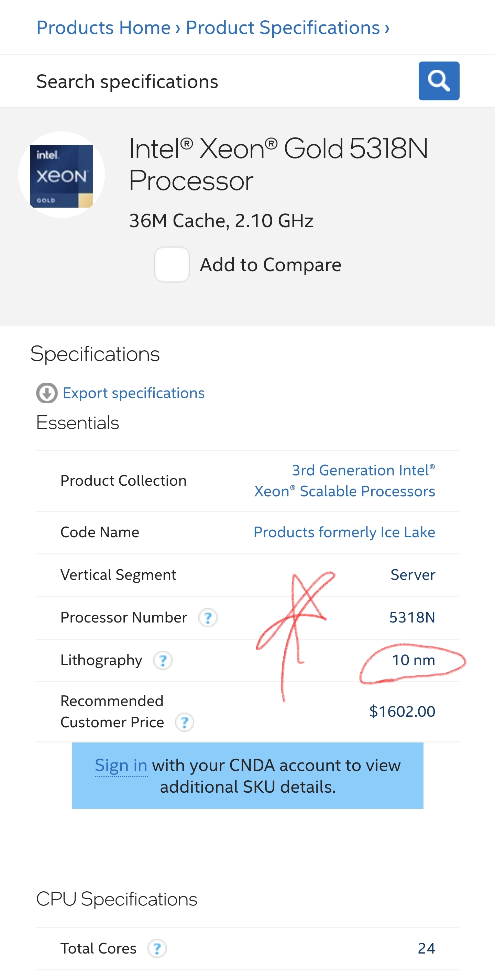Click the Essentials section heading
Screen dimensions: 495x980
[x=78, y=423]
